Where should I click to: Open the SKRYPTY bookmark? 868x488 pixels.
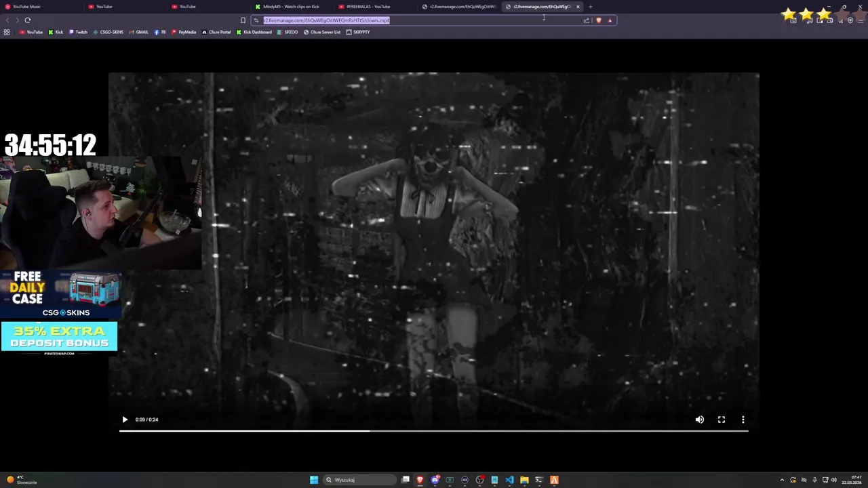point(358,32)
